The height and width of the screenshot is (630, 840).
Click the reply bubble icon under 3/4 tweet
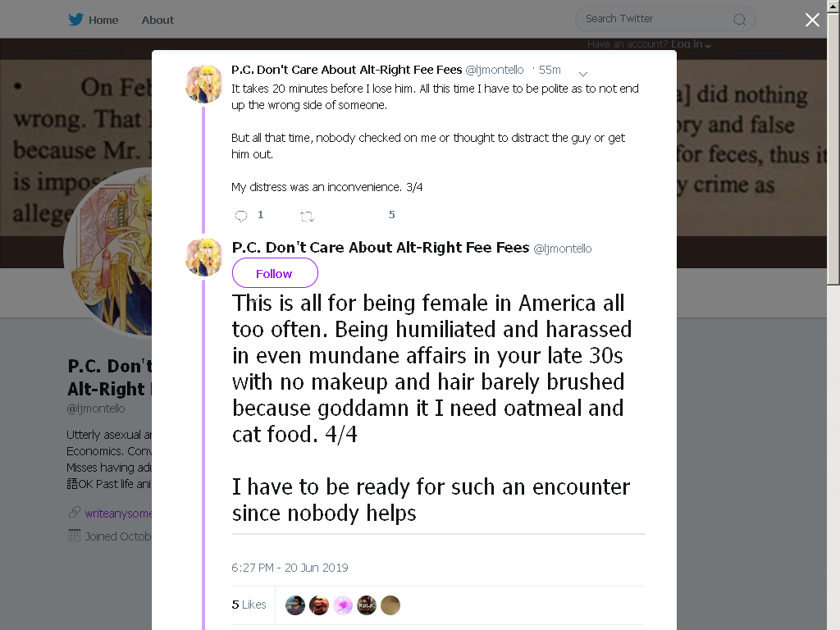coord(241,216)
